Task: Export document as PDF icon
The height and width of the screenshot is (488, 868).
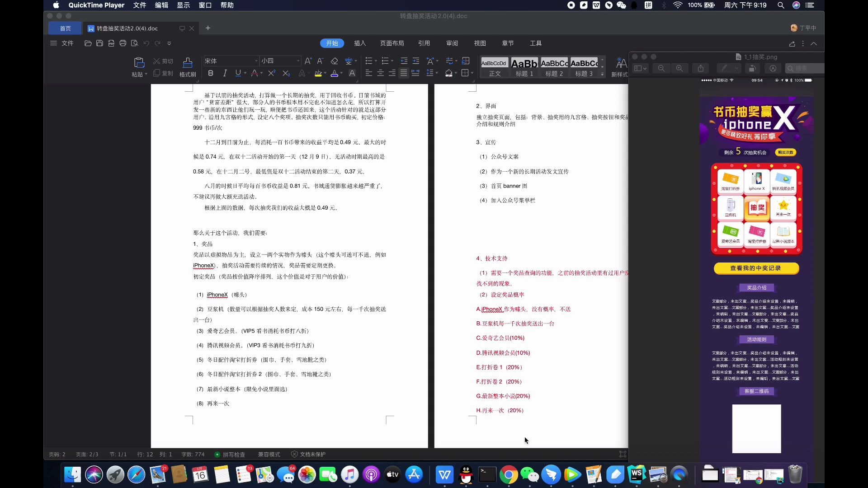Action: (x=111, y=43)
